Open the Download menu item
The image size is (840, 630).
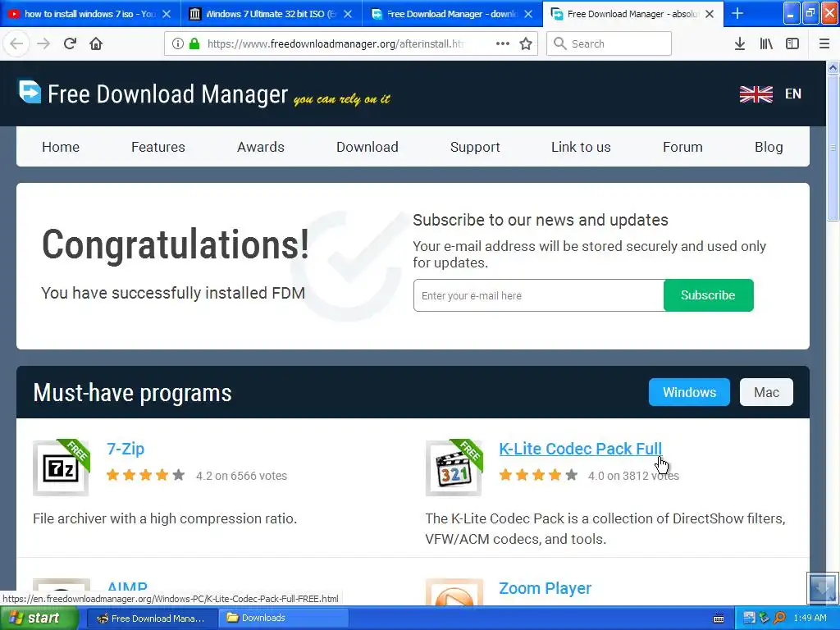click(x=367, y=147)
